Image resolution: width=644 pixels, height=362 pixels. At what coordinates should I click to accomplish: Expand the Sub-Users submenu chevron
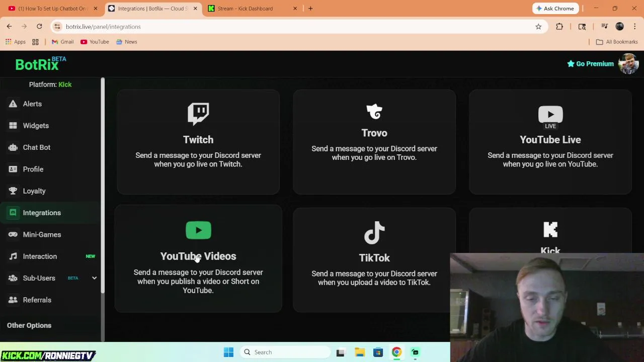click(94, 278)
